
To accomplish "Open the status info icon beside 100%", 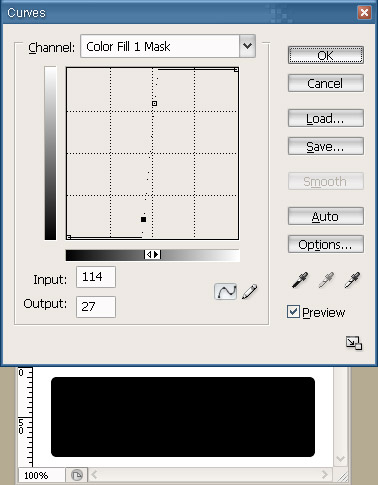I will coord(76,475).
